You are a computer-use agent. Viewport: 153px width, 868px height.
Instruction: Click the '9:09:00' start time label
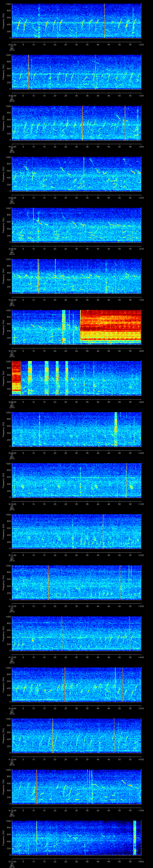pyautogui.click(x=12, y=453)
